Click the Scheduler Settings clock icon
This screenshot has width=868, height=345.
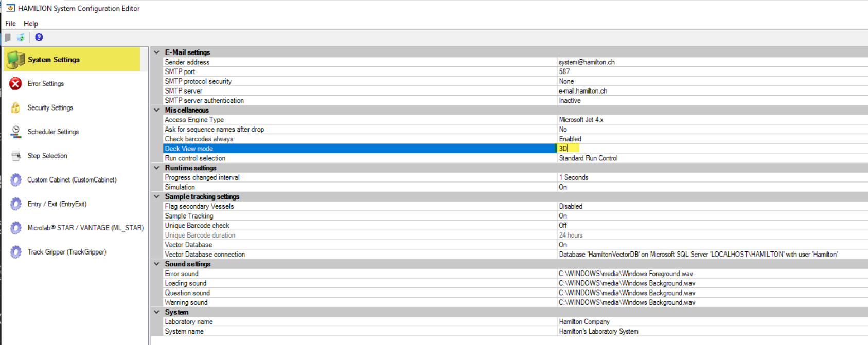(16, 132)
